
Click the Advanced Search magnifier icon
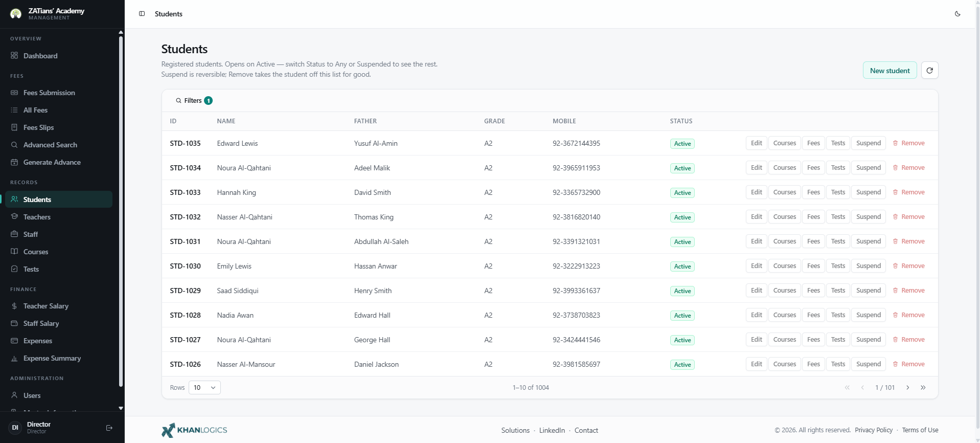(14, 145)
